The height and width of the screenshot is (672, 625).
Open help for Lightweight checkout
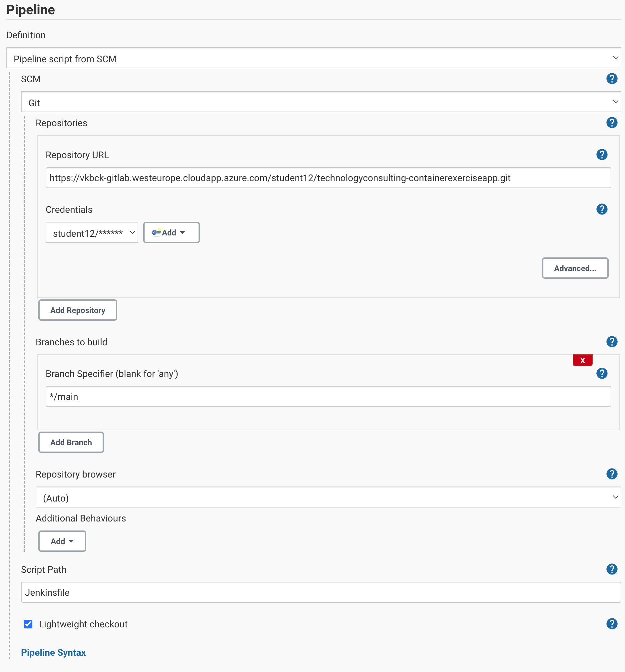611,624
